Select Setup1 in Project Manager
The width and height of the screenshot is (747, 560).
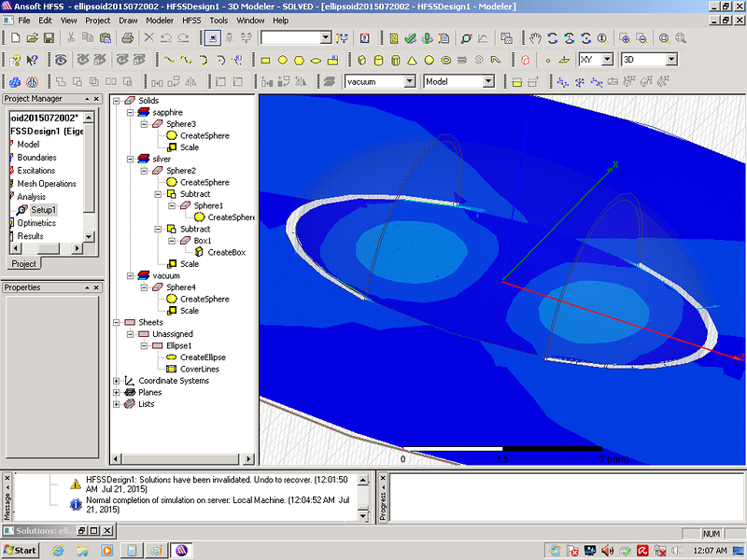[x=43, y=210]
